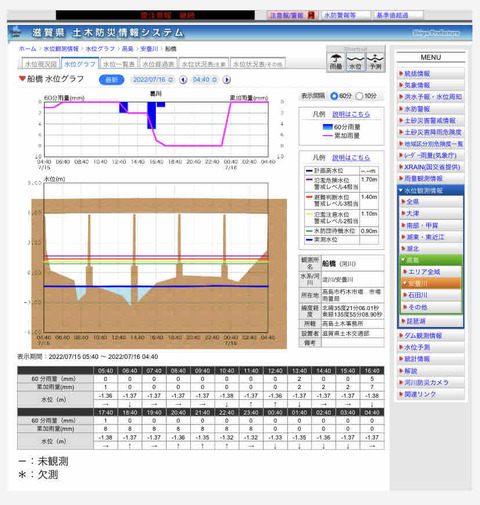
Task: Switch to the 水位経過表 tab
Action: [158, 64]
